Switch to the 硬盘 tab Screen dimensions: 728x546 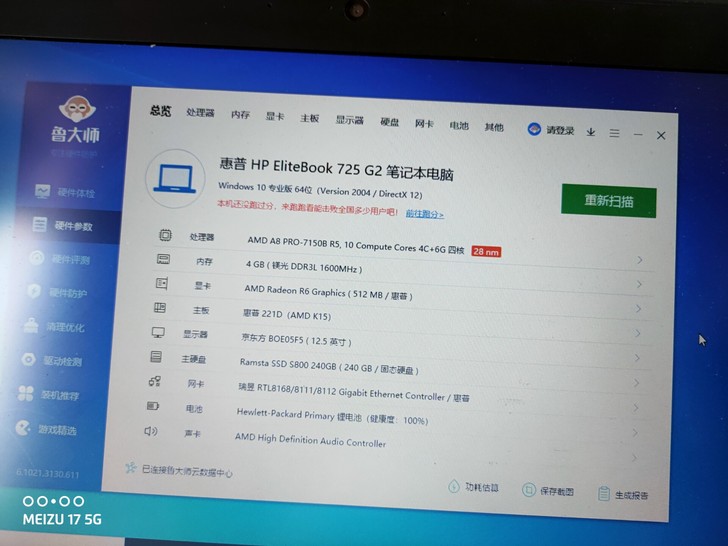coord(389,122)
